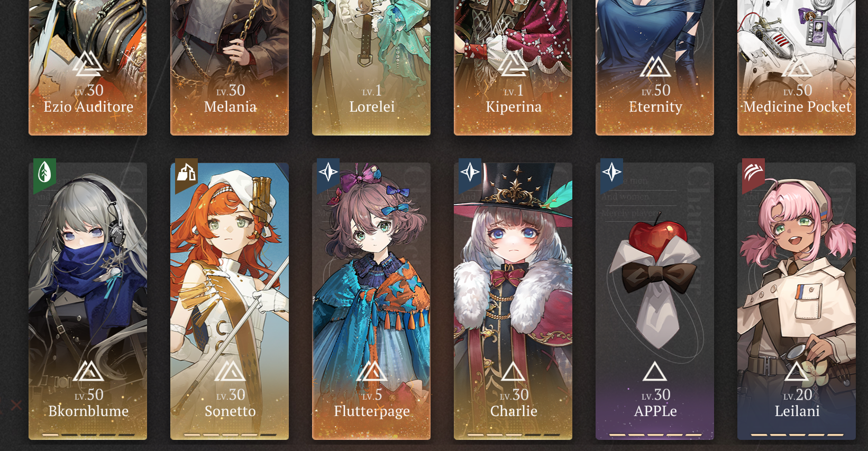Click the brown mineral icon on Sonetto

[x=186, y=173]
